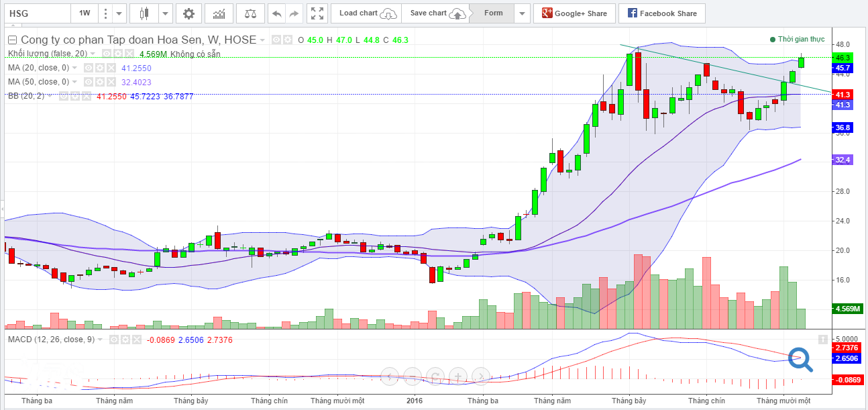Click the 2016 label on time axis
Viewport: 868px width, 410px height.
pos(415,401)
